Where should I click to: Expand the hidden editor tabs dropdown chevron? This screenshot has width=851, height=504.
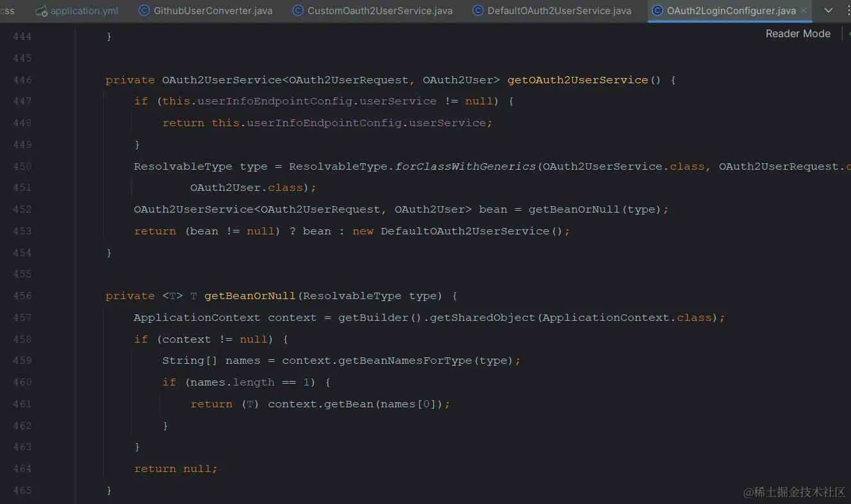pos(829,11)
